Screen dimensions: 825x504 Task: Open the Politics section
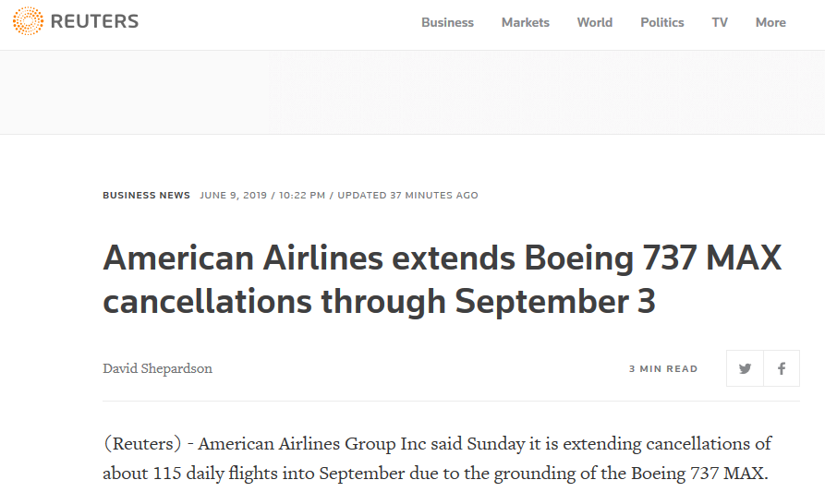pyautogui.click(x=661, y=22)
